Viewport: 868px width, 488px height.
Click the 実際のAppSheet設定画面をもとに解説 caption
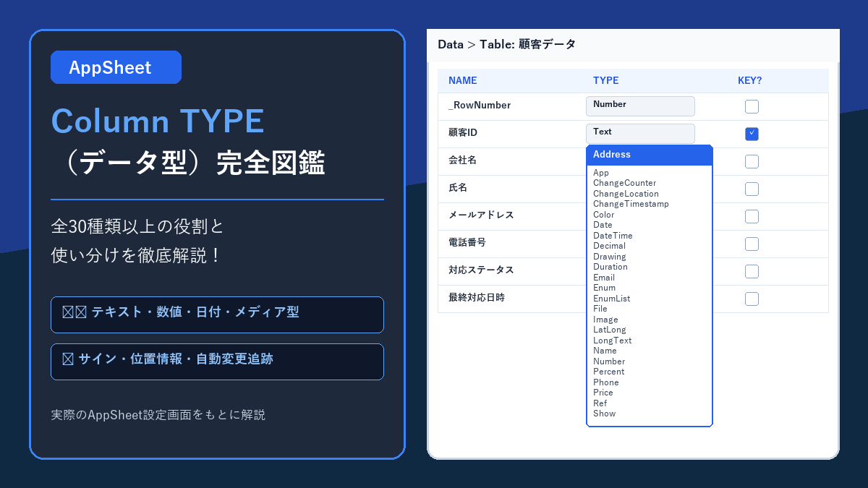pyautogui.click(x=158, y=415)
